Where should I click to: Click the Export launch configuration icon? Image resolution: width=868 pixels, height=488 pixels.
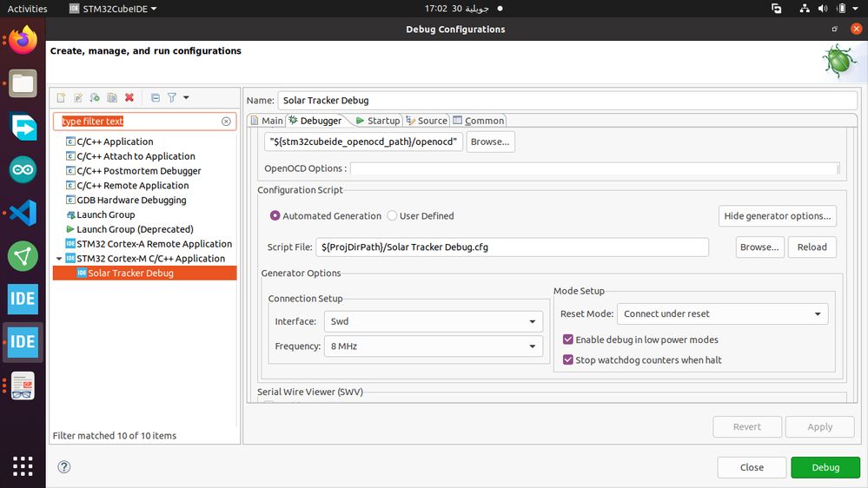tap(96, 98)
